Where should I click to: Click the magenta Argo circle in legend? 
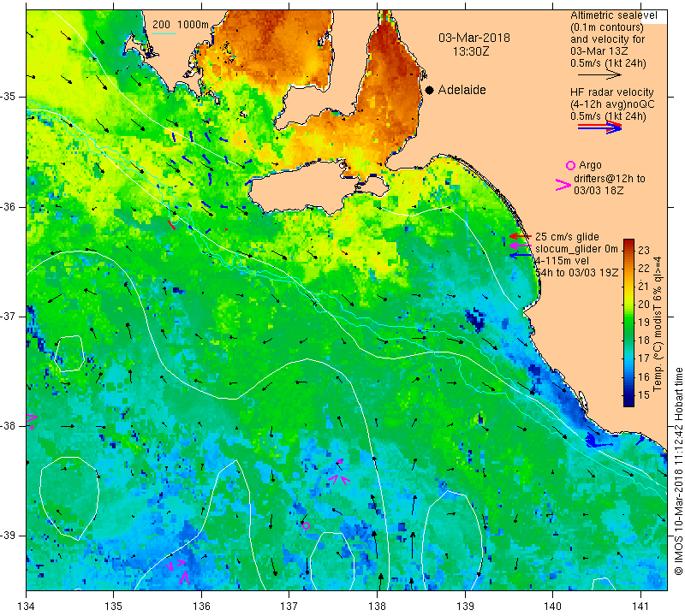[570, 165]
